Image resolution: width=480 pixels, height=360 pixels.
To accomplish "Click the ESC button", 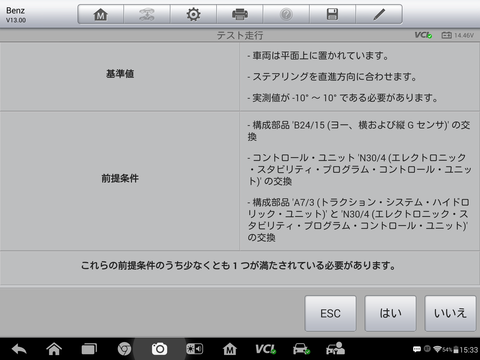I will click(x=330, y=313).
